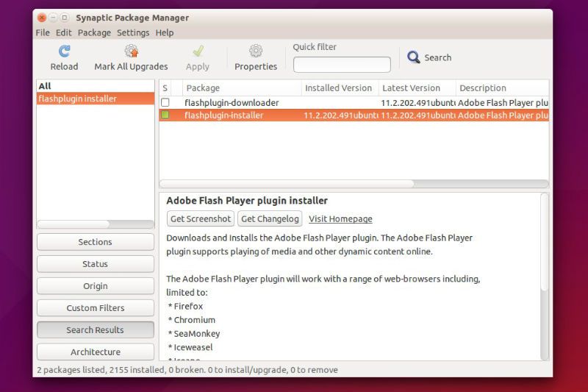Click the flashplugin-installer installed version cell
Screen dimensions: 588x392
click(340, 115)
